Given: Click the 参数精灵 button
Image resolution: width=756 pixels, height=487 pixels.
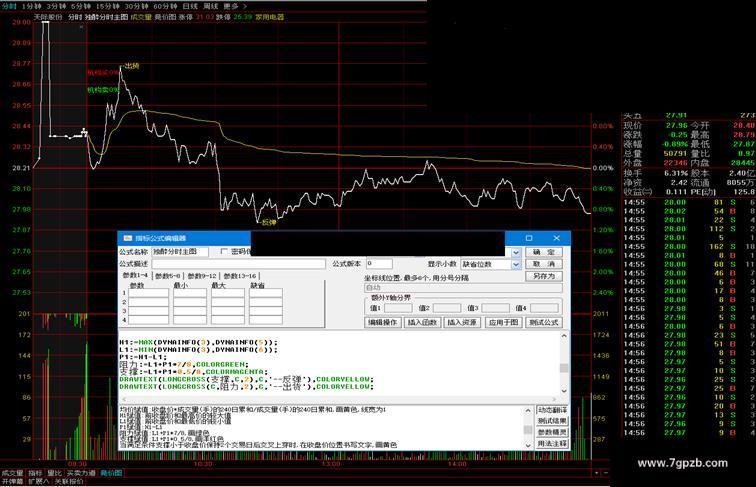Looking at the screenshot, I should click(x=552, y=433).
